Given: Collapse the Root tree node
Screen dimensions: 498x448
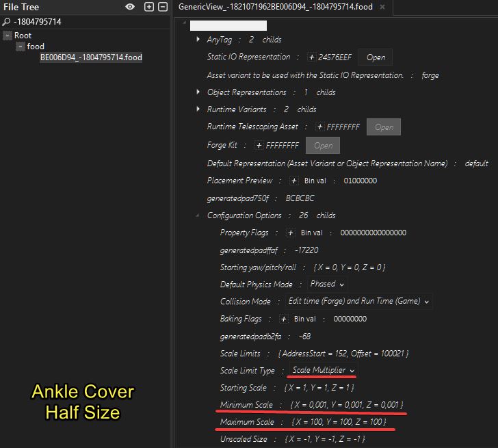Looking at the screenshot, I should (x=8, y=36).
